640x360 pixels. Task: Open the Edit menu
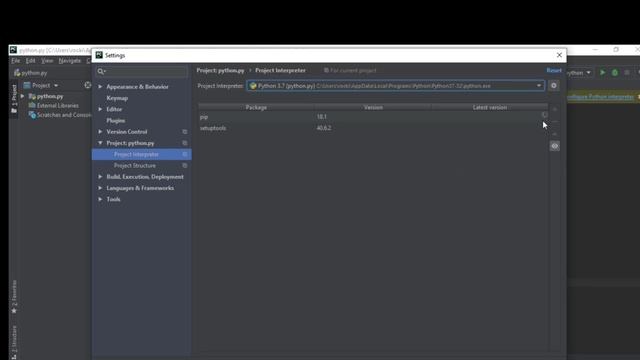pos(31,61)
